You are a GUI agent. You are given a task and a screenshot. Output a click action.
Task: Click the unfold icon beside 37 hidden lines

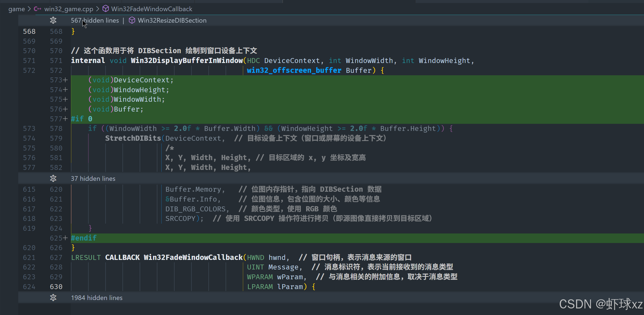point(53,179)
